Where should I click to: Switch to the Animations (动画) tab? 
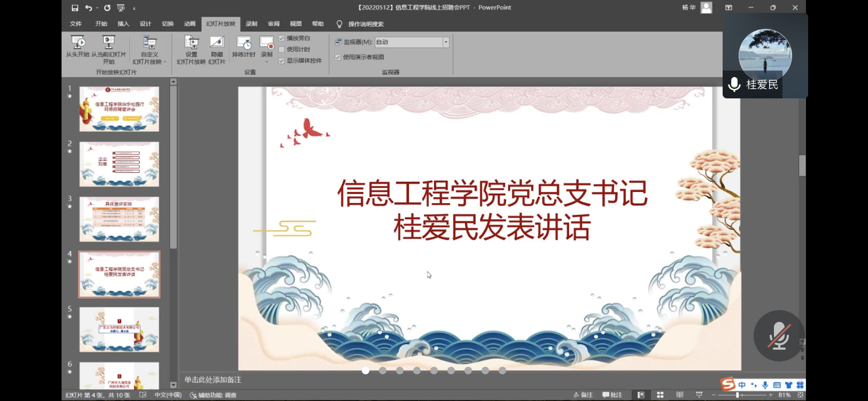[x=190, y=24]
